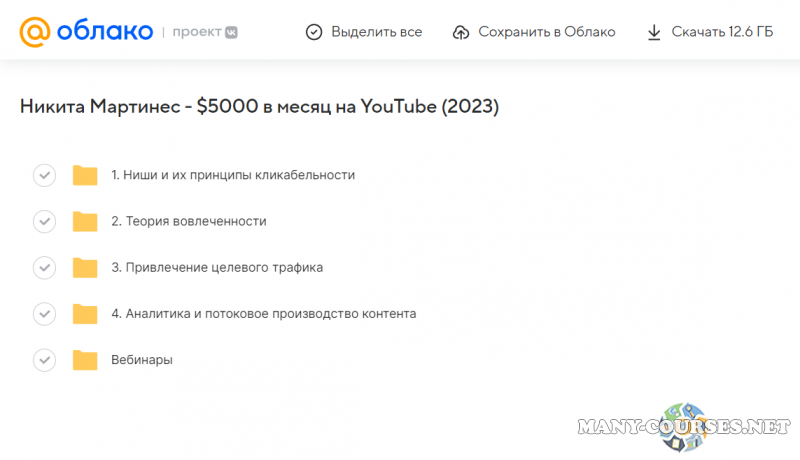Viewport: 800px width, 460px height.
Task: Tick the checkbox for Аналитика folder
Action: [44, 314]
